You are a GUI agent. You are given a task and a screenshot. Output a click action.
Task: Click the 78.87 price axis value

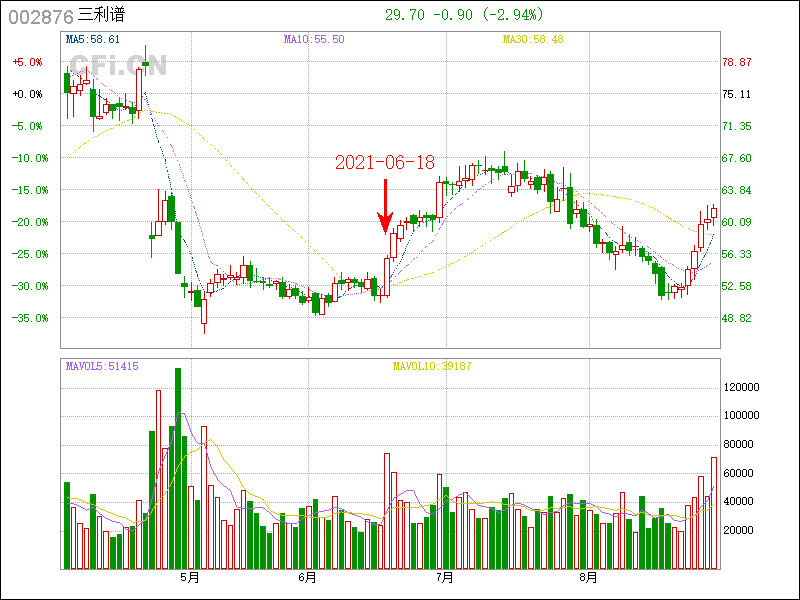pyautogui.click(x=737, y=62)
